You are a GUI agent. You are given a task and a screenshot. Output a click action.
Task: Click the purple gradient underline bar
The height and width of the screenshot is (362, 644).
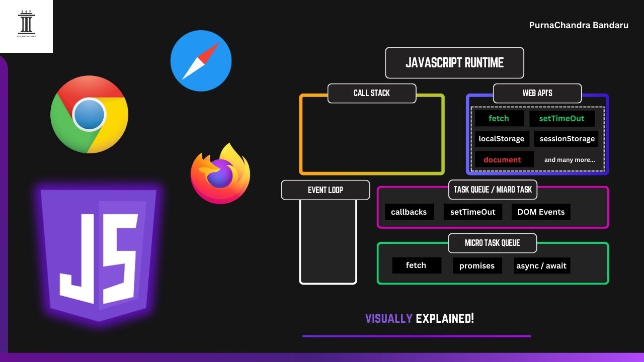point(417,335)
